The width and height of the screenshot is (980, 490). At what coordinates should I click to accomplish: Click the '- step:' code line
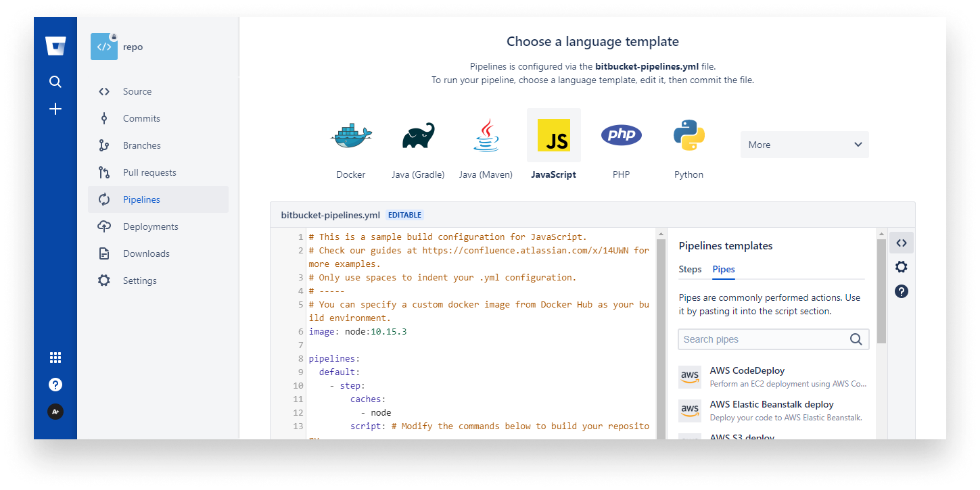point(348,386)
